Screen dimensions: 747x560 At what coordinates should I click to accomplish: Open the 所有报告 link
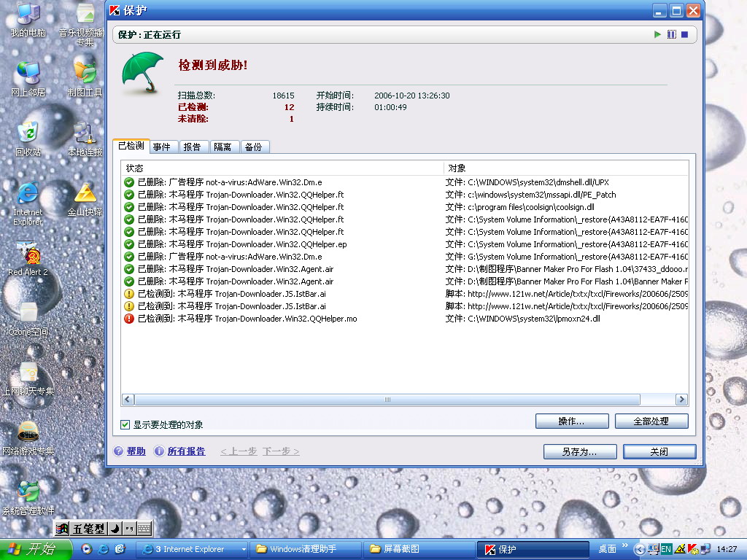coord(186,451)
